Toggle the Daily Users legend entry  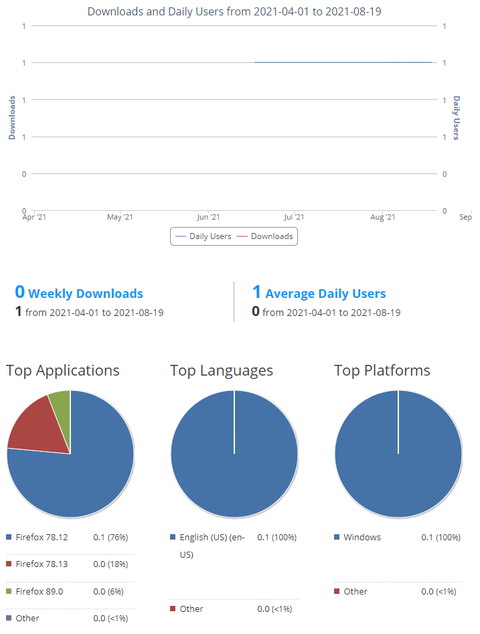203,237
